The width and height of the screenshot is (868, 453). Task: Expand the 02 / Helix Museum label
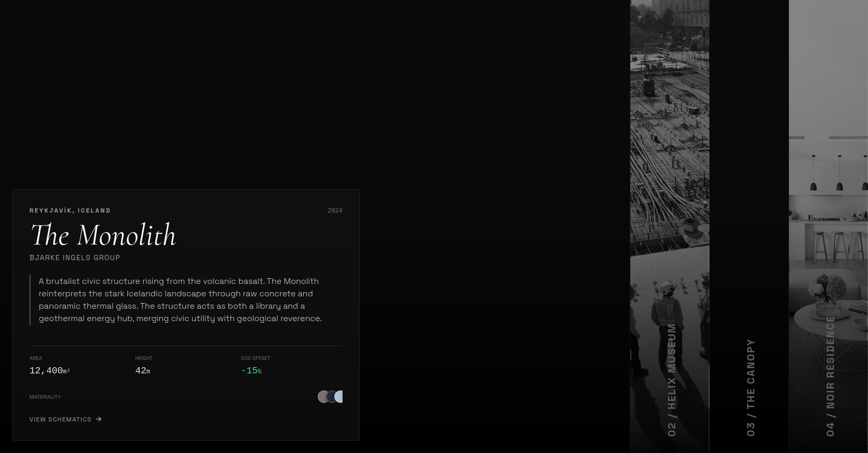pos(671,380)
